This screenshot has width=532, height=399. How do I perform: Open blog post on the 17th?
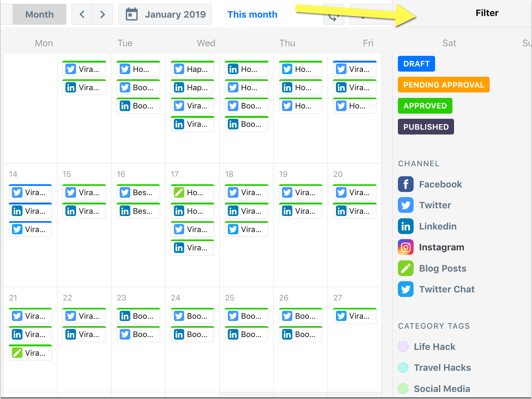192,192
